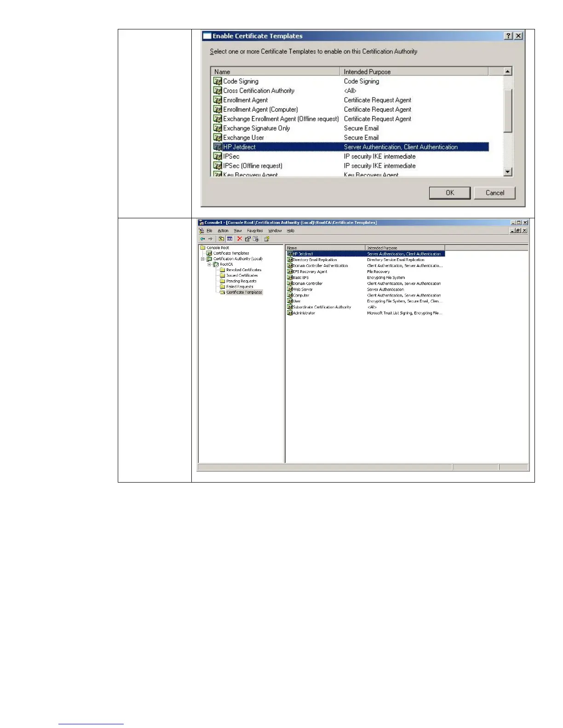The image size is (563, 728).
Task: Open the Action menu
Action: click(223, 231)
